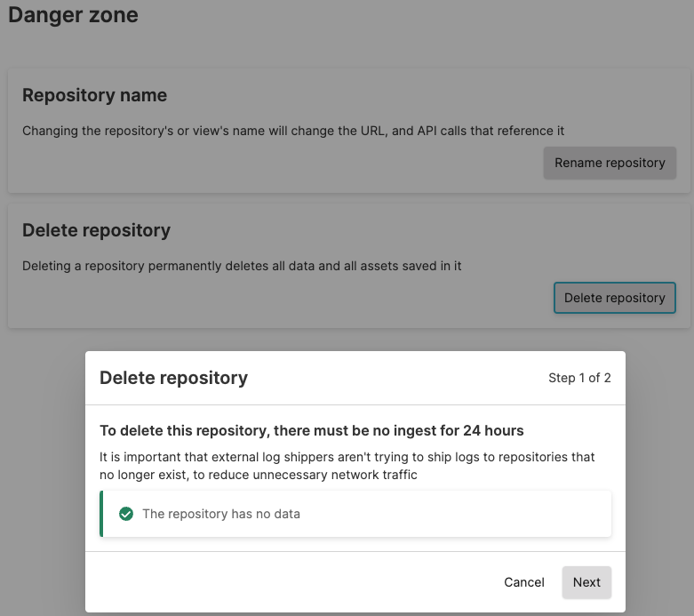Select "The repository has no data" message
The image size is (694, 616).
(221, 514)
